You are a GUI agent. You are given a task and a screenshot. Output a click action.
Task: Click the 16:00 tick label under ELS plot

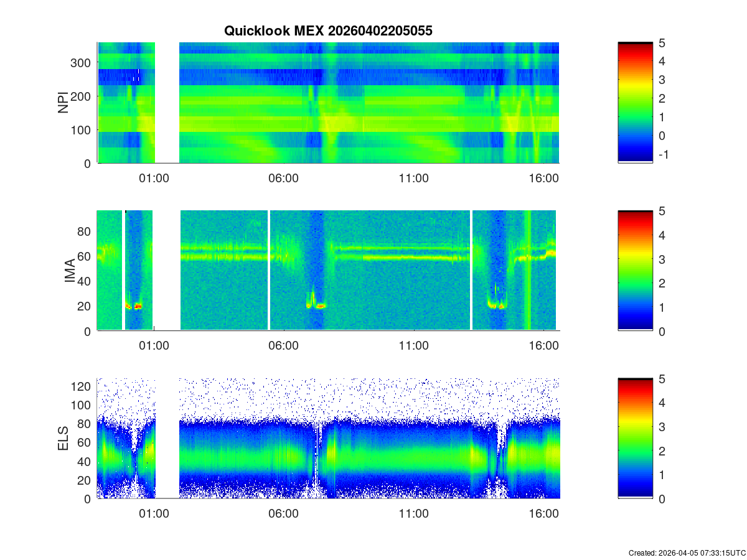click(x=543, y=514)
